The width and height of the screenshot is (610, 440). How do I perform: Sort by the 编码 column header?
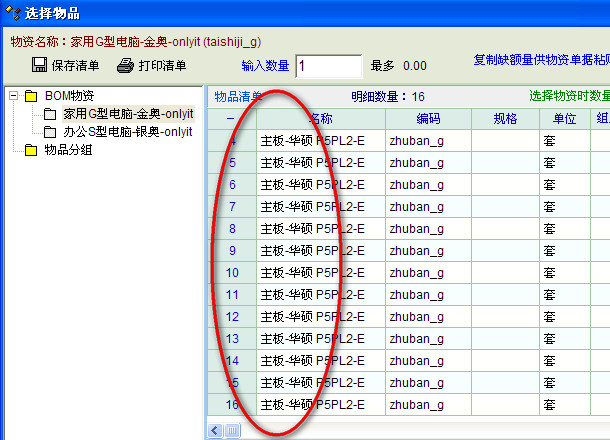pos(428,119)
